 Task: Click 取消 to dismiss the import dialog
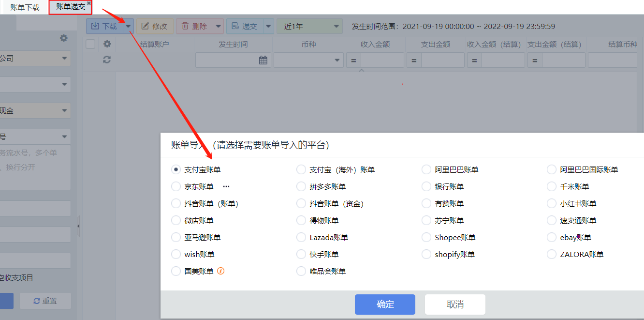point(455,305)
